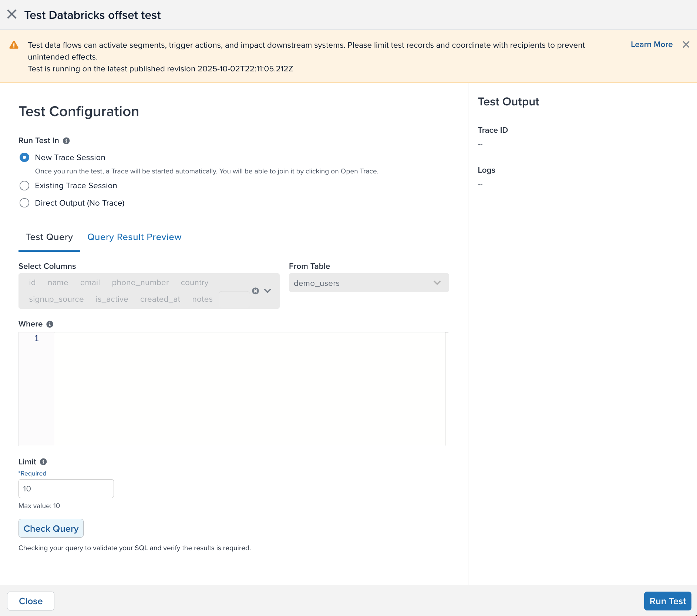Open the Learn More link
Image resolution: width=697 pixels, height=616 pixels.
point(651,44)
